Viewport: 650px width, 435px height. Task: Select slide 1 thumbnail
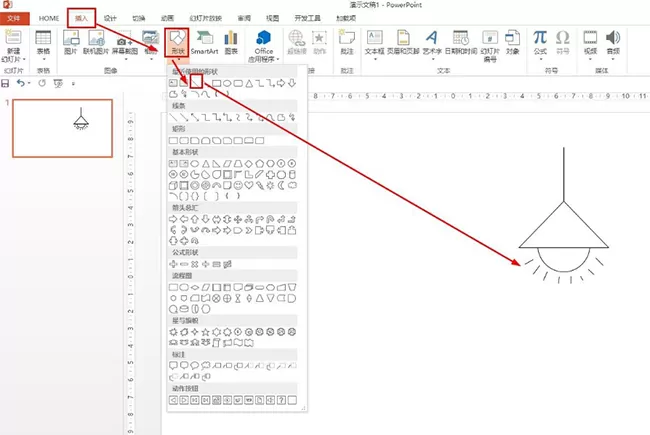coord(63,128)
